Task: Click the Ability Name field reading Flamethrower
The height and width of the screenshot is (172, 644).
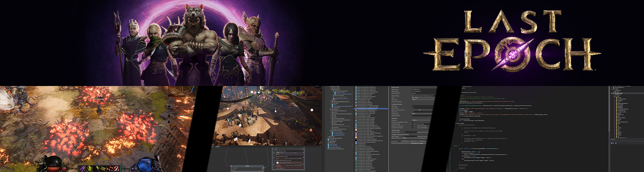Action: [x=424, y=89]
